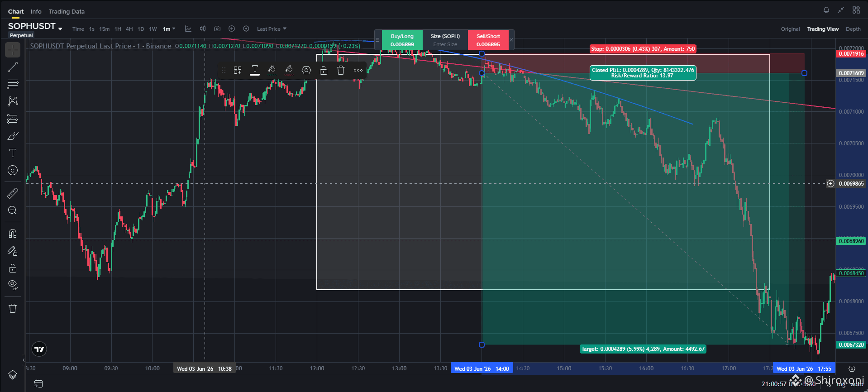The image size is (868, 392).
Task: Select the ruler measure tool
Action: click(13, 193)
